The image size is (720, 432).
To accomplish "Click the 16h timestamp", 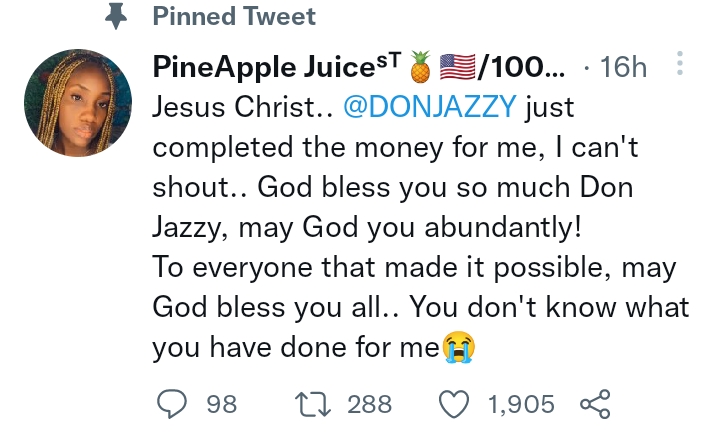I will click(626, 67).
